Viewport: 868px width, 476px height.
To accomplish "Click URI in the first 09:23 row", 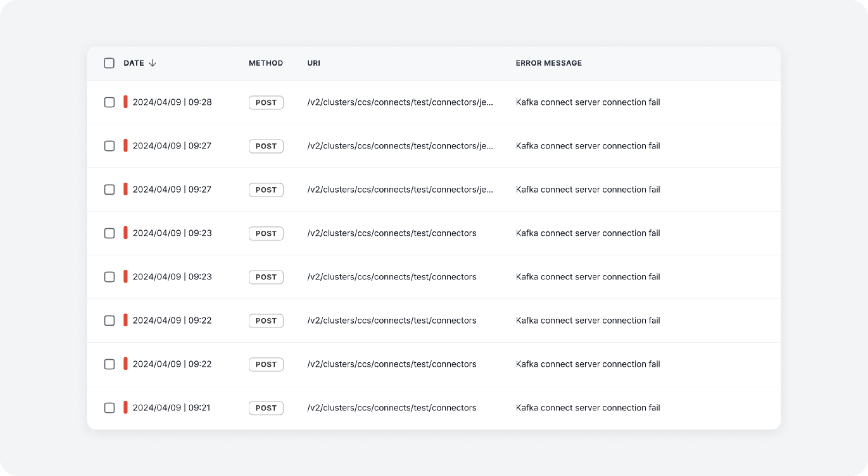I will point(392,233).
